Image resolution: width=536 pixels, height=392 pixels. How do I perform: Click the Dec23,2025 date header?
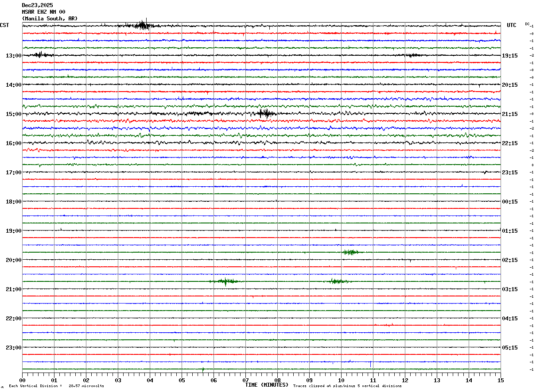pyautogui.click(x=37, y=5)
